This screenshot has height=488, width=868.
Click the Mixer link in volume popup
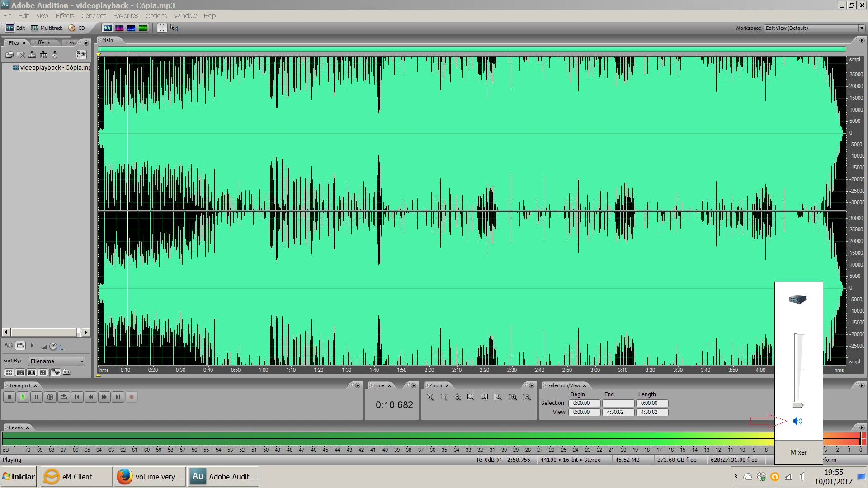tap(798, 452)
